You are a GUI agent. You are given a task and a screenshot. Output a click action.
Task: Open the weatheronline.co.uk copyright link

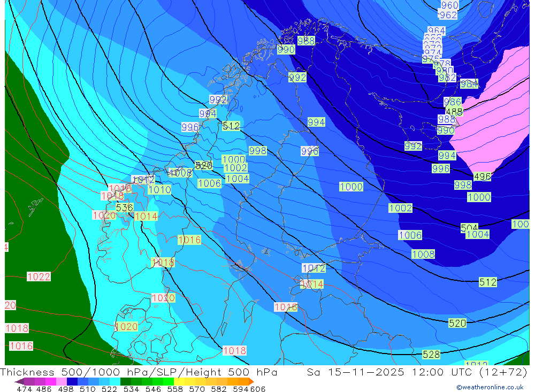click(x=490, y=387)
